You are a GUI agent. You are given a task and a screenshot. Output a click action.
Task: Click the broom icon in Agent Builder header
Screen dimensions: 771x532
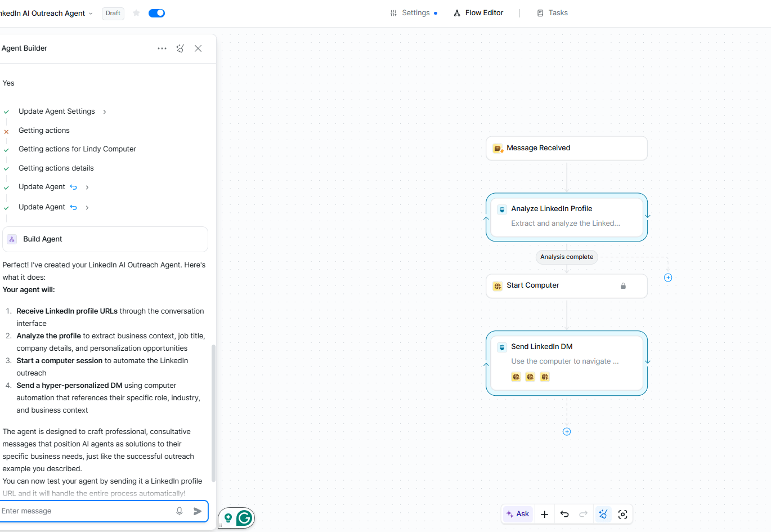point(180,48)
